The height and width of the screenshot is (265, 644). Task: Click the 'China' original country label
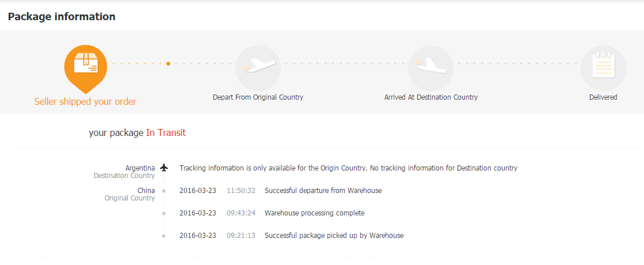point(146,190)
